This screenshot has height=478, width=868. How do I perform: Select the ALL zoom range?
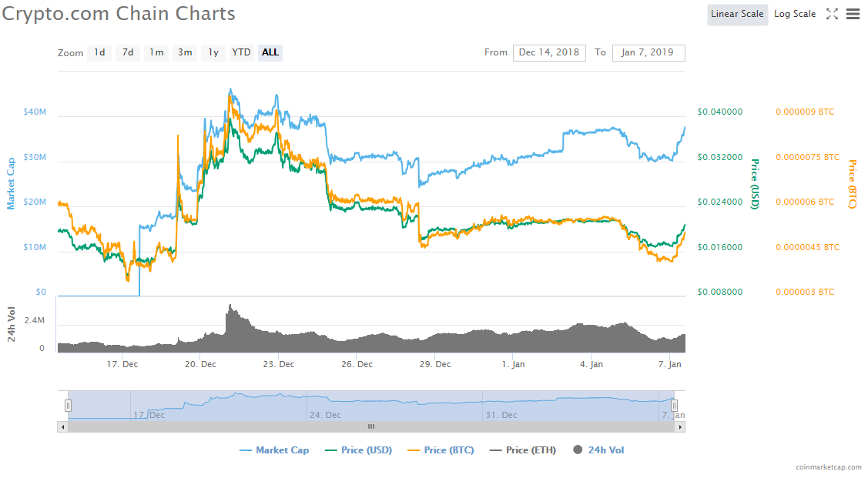point(270,52)
